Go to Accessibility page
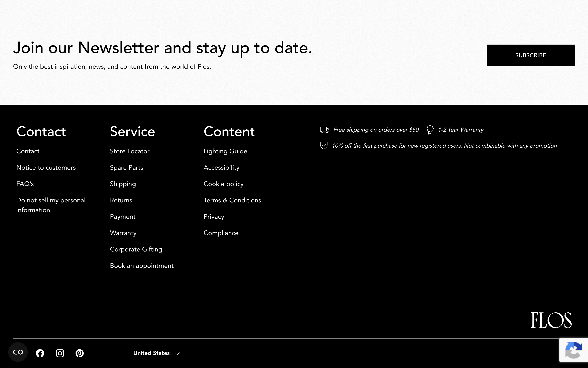588x368 pixels. 221,168
